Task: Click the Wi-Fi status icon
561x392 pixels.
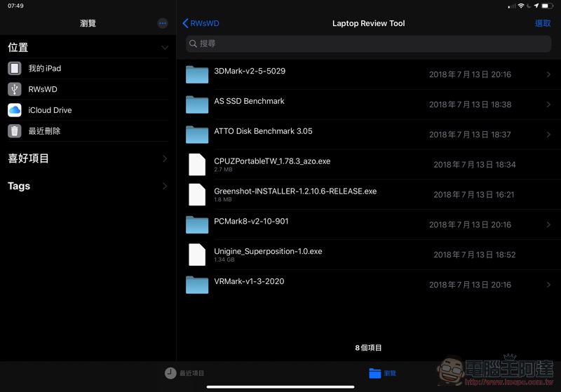Action: pyautogui.click(x=521, y=6)
